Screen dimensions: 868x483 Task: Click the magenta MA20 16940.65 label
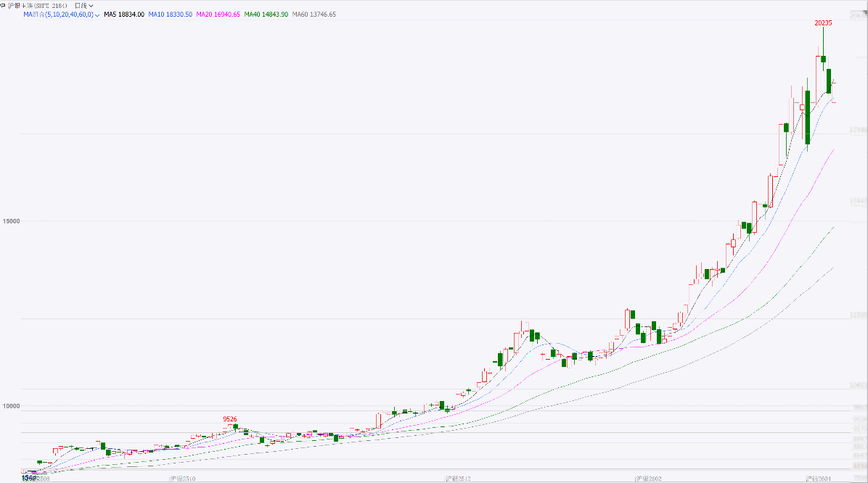click(218, 15)
